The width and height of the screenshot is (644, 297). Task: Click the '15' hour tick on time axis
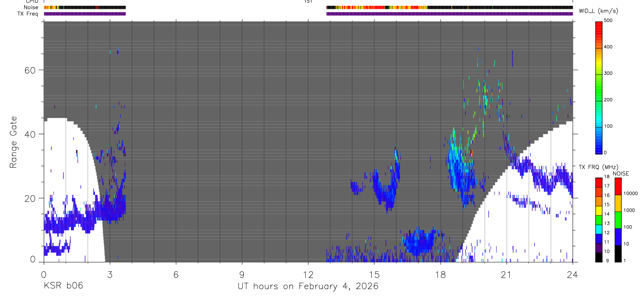374,274
